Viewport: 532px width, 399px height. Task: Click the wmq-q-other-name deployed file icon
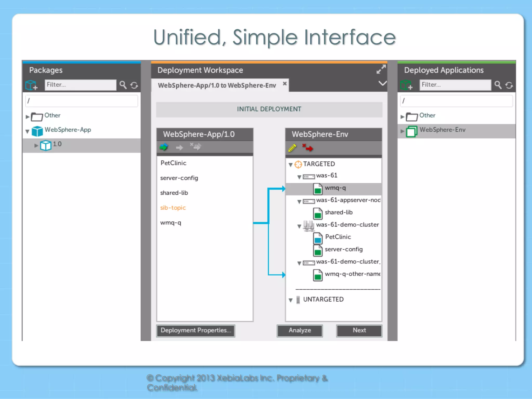click(x=318, y=275)
